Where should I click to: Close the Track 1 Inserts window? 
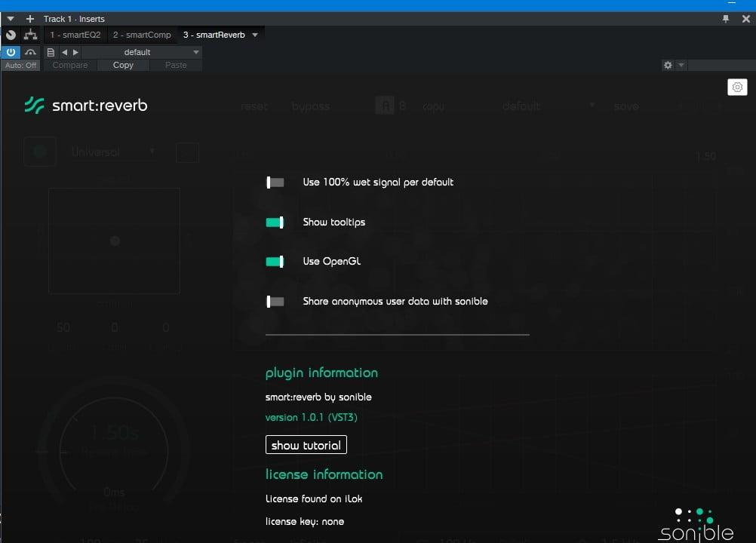pyautogui.click(x=746, y=19)
